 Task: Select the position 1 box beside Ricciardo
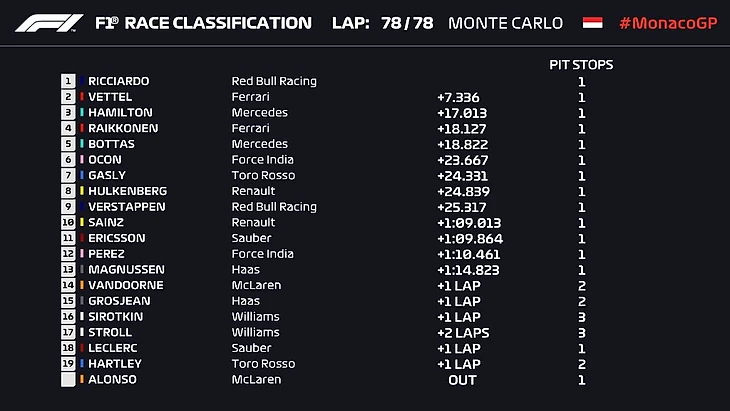[x=68, y=81]
